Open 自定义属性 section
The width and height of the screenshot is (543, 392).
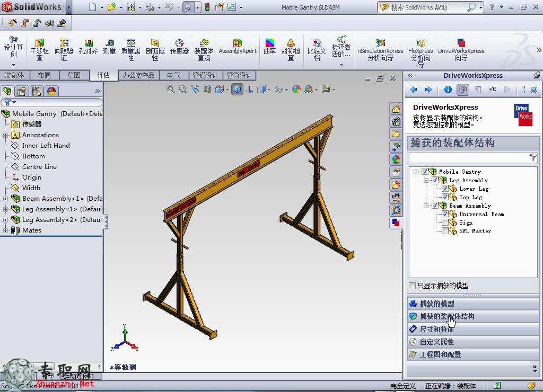[473, 342]
